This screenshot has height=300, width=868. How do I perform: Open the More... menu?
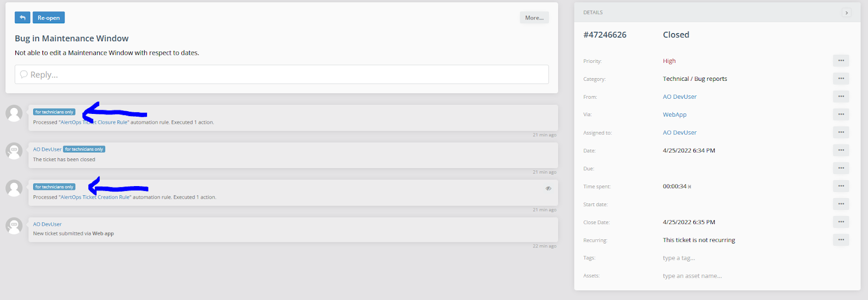534,18
